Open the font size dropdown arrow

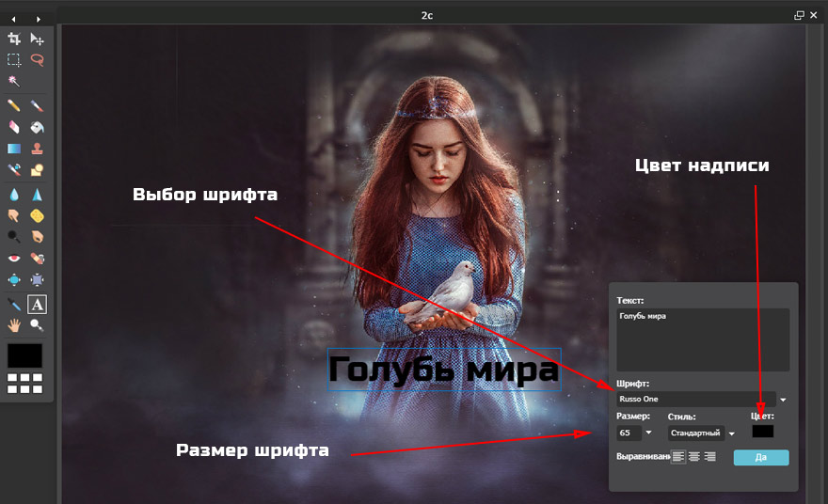tap(645, 433)
